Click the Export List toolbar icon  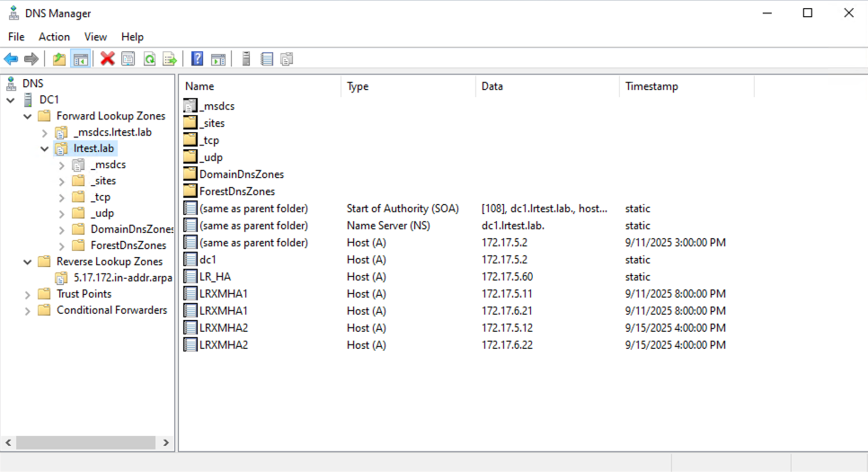[169, 59]
